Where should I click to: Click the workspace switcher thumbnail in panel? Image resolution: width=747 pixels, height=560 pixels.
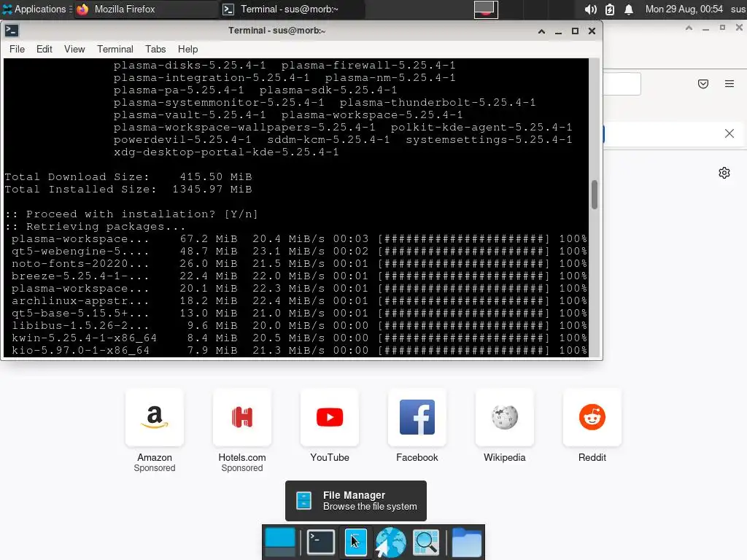486,9
